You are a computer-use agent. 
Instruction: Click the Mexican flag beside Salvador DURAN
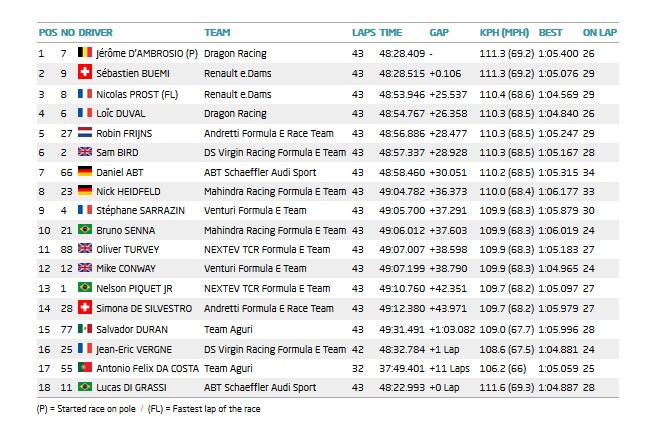85,328
